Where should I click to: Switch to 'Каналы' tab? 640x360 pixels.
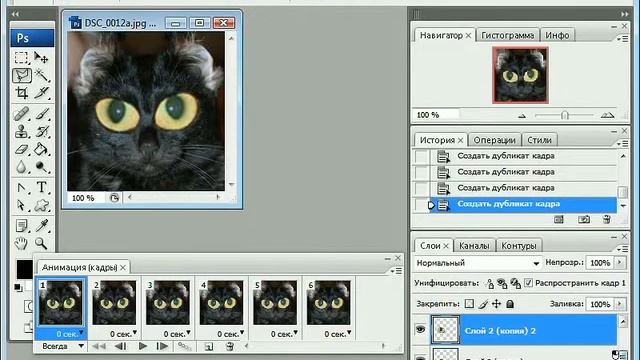coord(474,246)
